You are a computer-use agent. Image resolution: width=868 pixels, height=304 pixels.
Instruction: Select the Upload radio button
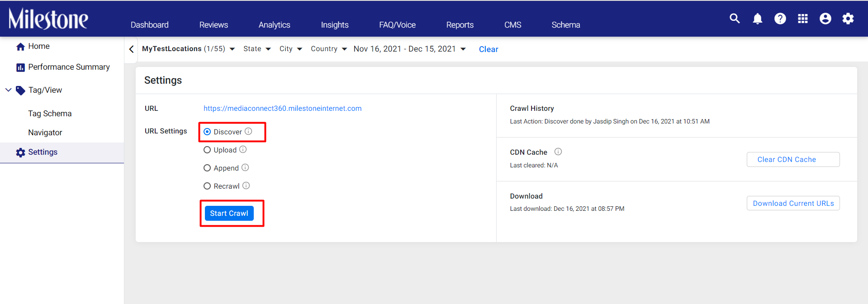207,150
